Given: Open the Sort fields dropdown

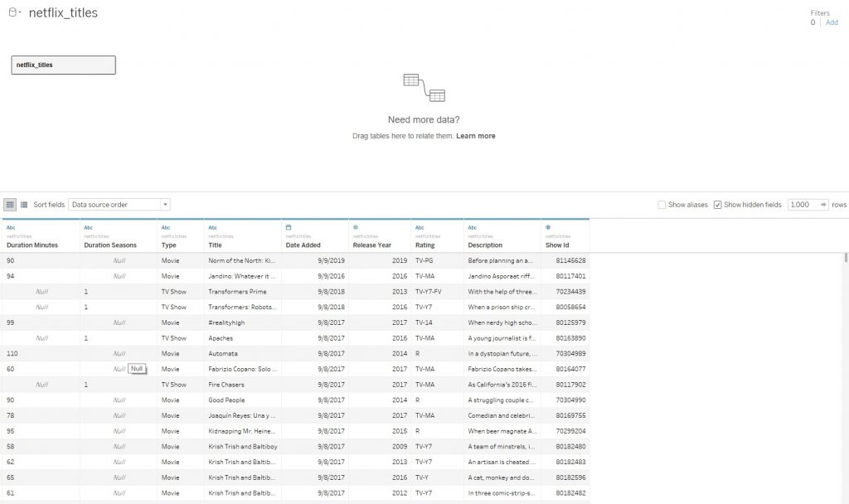Looking at the screenshot, I should point(119,205).
